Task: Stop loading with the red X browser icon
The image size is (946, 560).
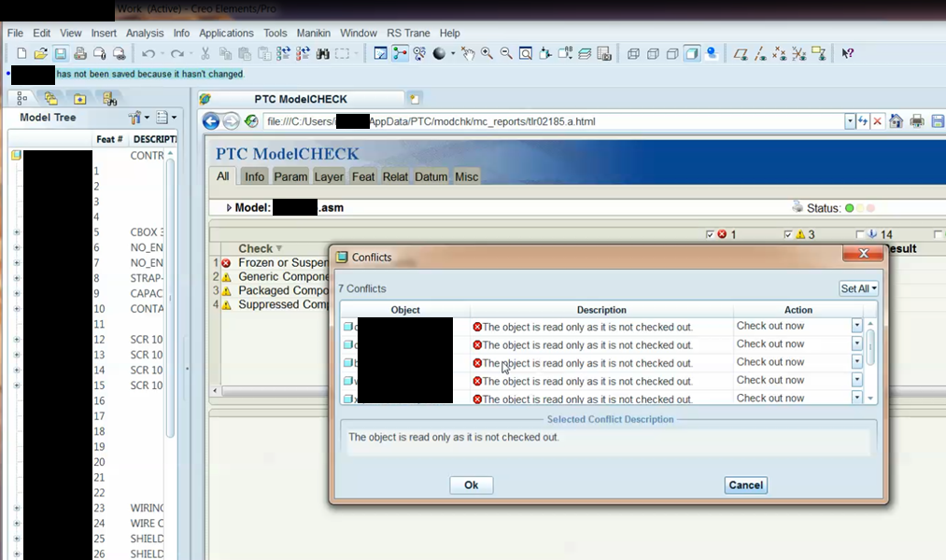Action: 877,121
